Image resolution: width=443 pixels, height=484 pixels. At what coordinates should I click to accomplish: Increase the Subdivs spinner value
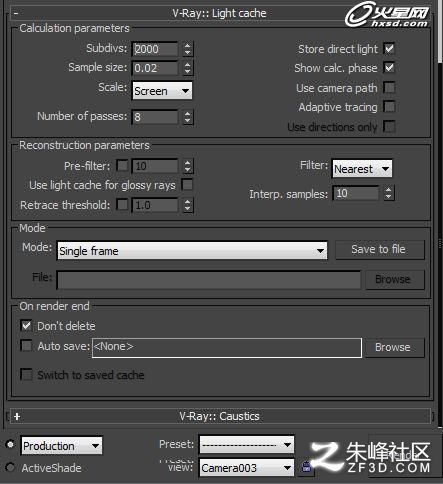(188, 45)
